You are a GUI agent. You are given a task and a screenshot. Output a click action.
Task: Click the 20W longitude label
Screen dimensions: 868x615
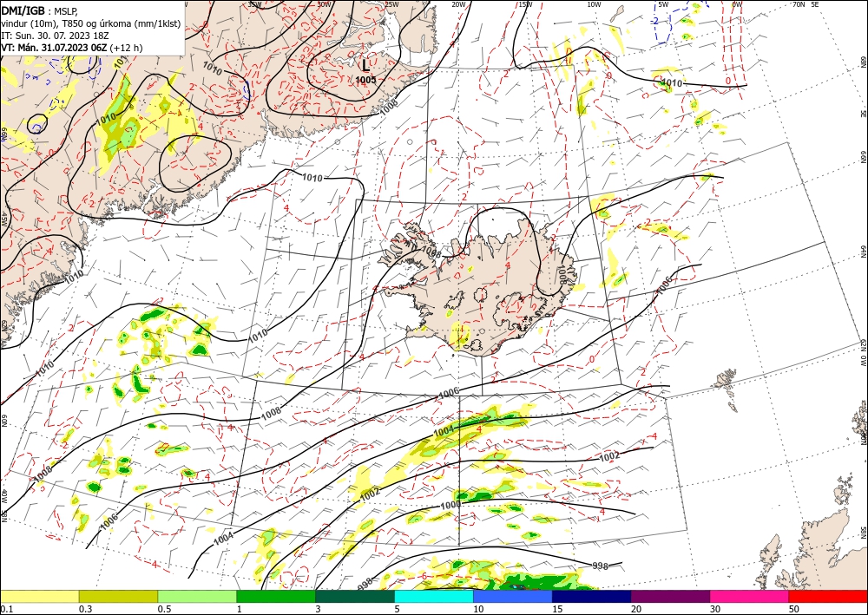tap(458, 4)
